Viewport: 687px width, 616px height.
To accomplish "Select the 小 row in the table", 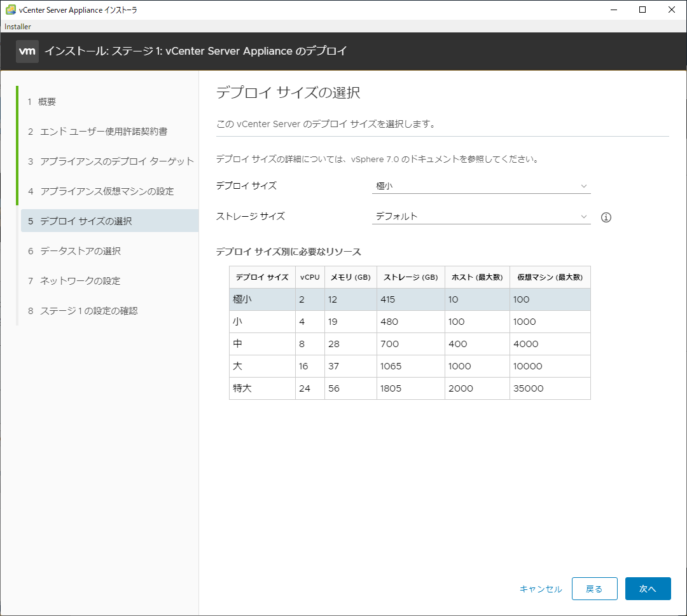I will tap(410, 322).
